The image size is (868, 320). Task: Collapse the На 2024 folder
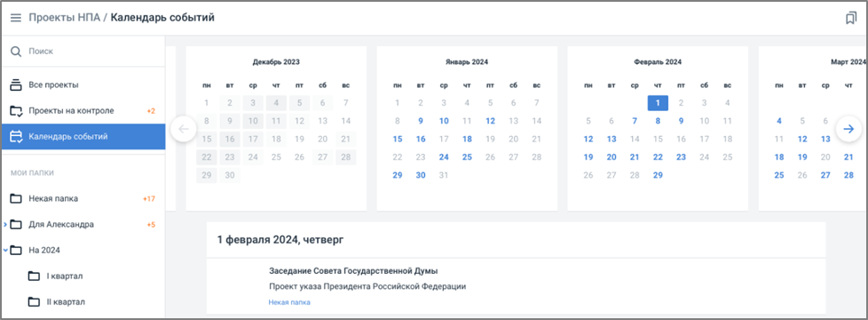pyautogui.click(x=5, y=250)
